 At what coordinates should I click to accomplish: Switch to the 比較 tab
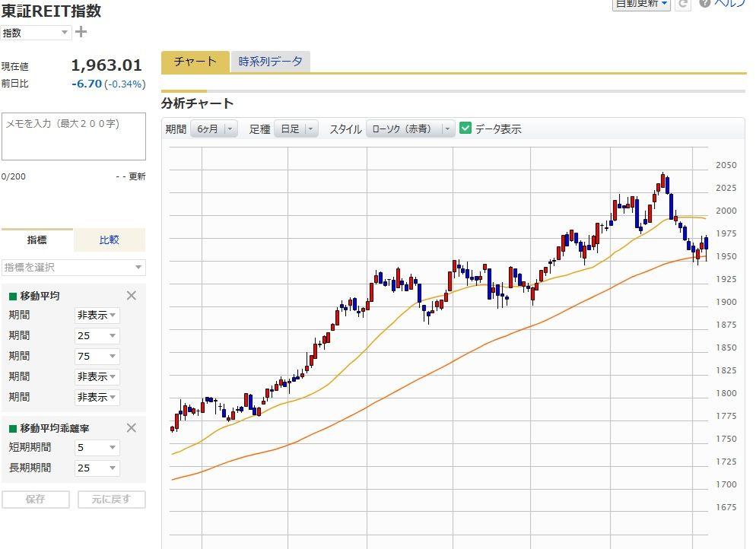108,240
